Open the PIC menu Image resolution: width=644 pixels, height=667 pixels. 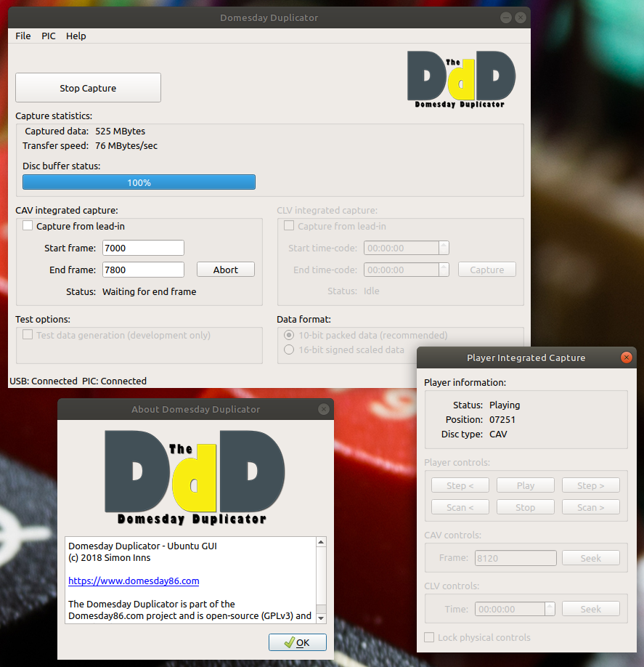49,36
